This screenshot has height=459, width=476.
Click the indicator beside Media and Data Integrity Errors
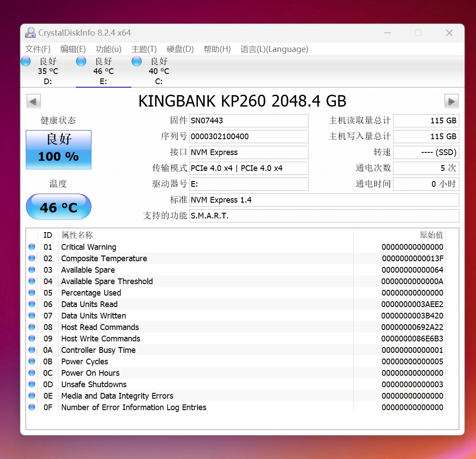point(31,396)
